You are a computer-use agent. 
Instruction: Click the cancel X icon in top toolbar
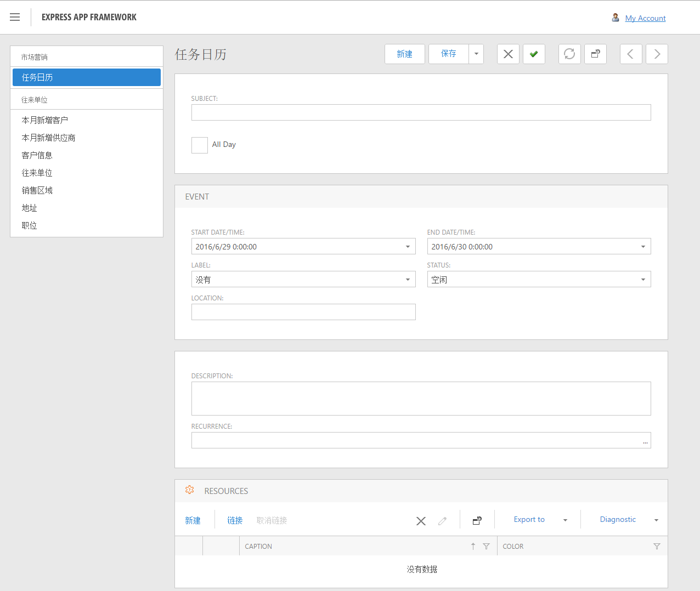[508, 54]
